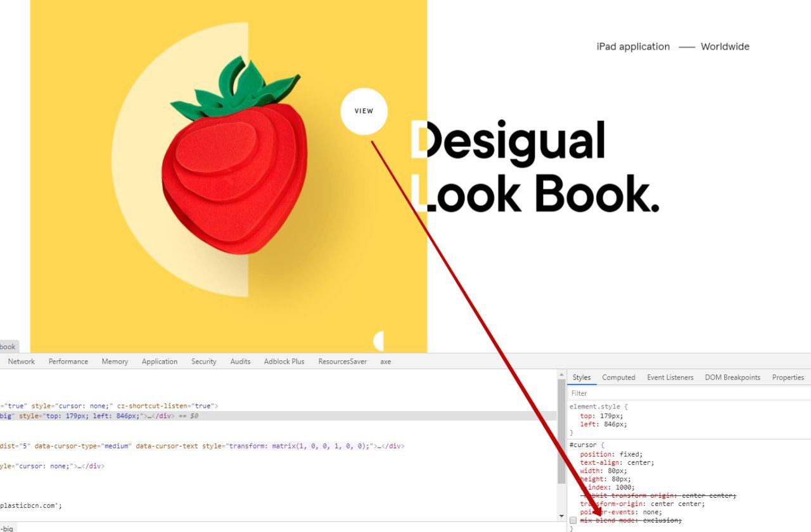The height and width of the screenshot is (532, 811).
Task: Open the Memory tab
Action: tap(115, 362)
